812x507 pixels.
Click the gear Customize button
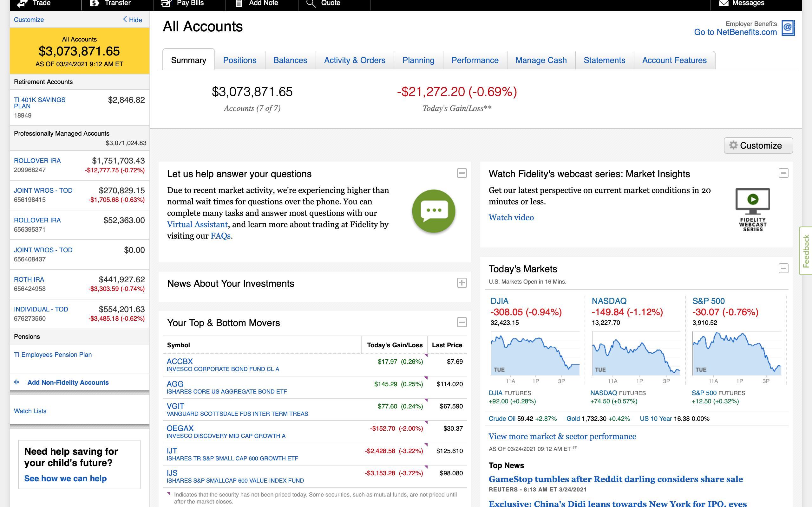point(758,145)
